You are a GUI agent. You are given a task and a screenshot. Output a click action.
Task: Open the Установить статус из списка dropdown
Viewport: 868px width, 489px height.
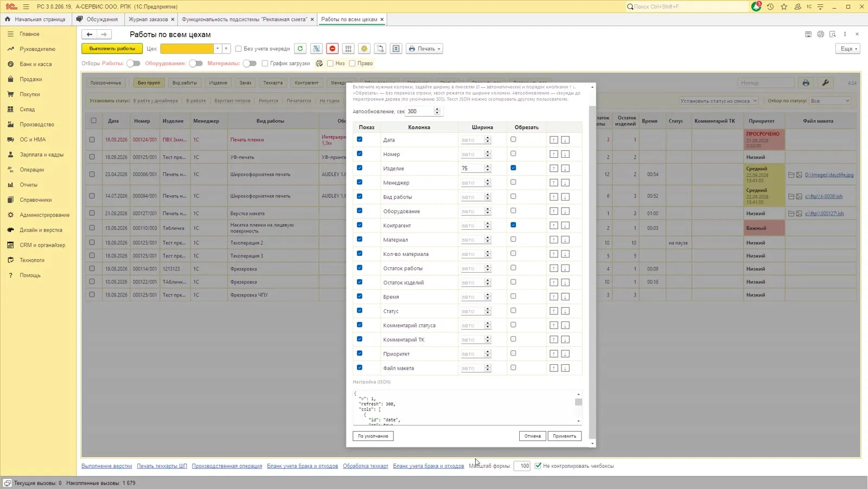click(718, 101)
